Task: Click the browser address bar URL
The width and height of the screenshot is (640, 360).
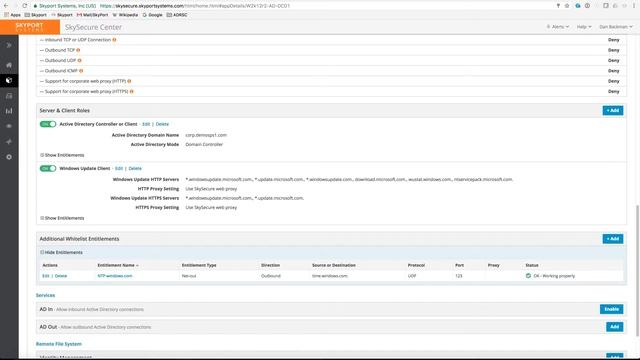Action: click(195, 6)
